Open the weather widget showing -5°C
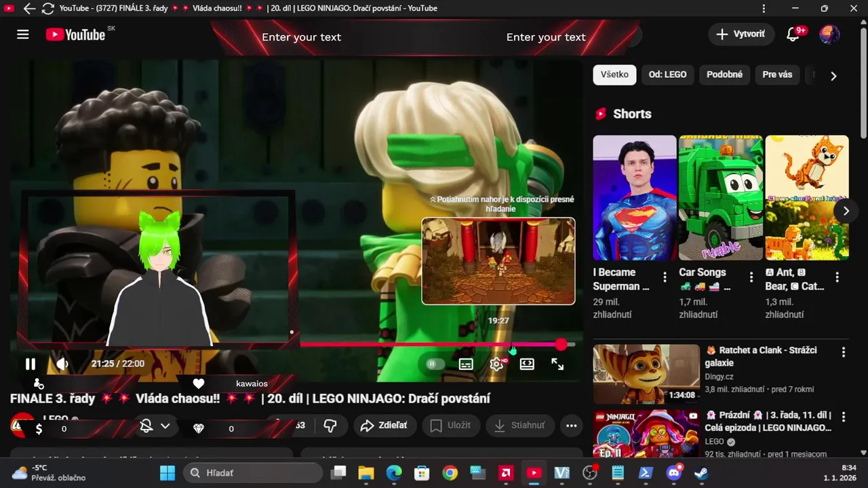Viewport: 868px width, 488px height. point(47,472)
